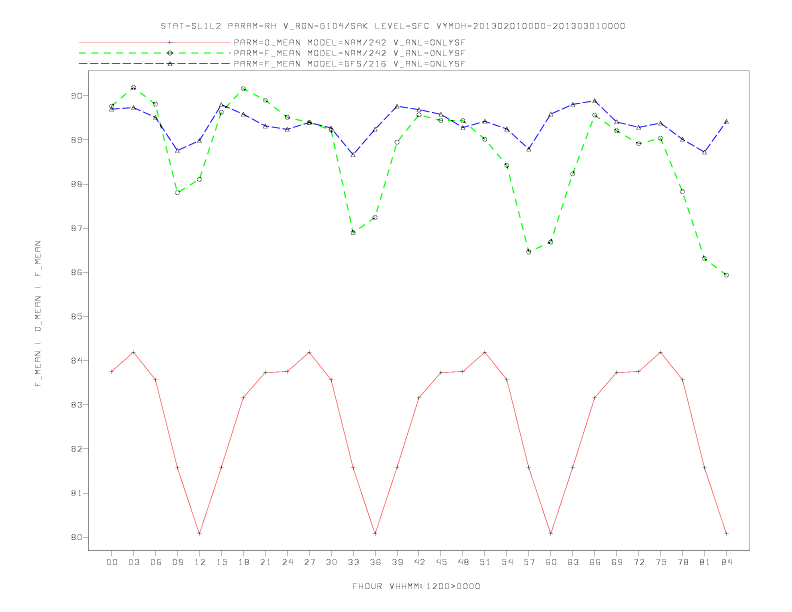
Task: Click x-axis forecast hour label 66
Action: (595, 562)
